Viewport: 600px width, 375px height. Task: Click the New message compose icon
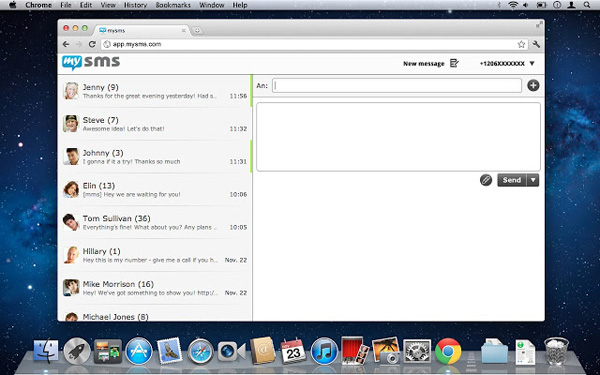(454, 63)
